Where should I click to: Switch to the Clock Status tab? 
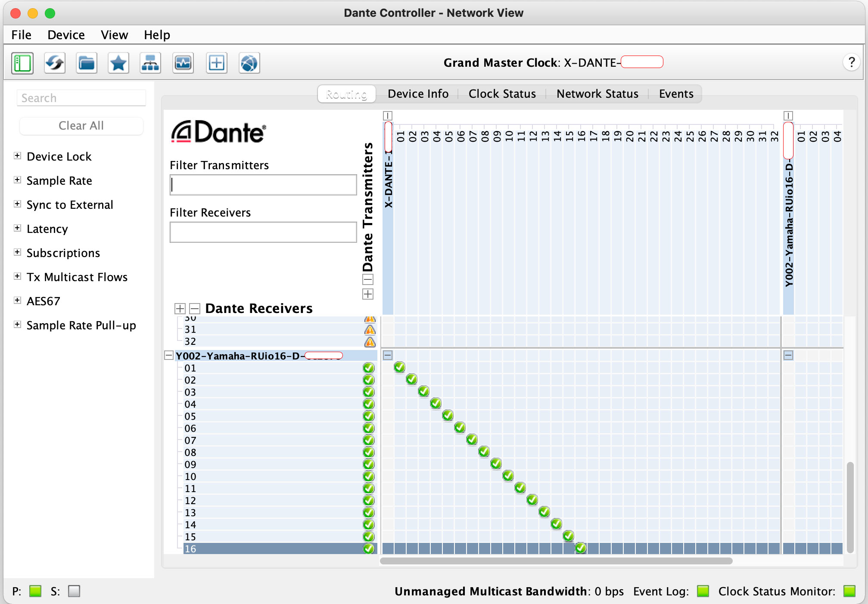pos(502,94)
